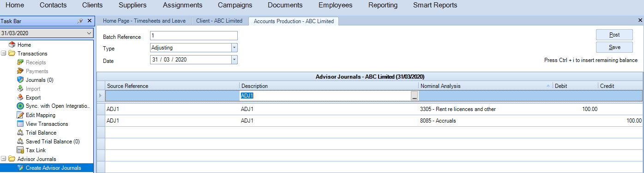Open the Clients menu
The height and width of the screenshot is (173, 644).
point(92,6)
